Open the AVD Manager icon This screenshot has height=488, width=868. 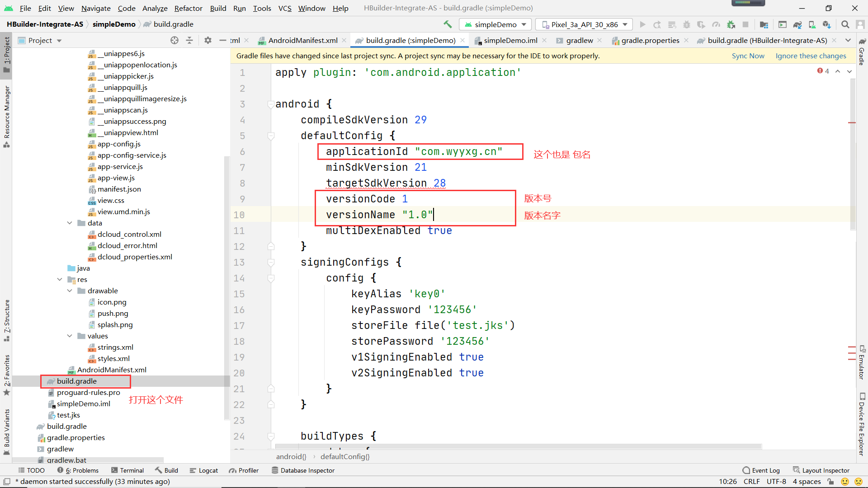point(812,25)
